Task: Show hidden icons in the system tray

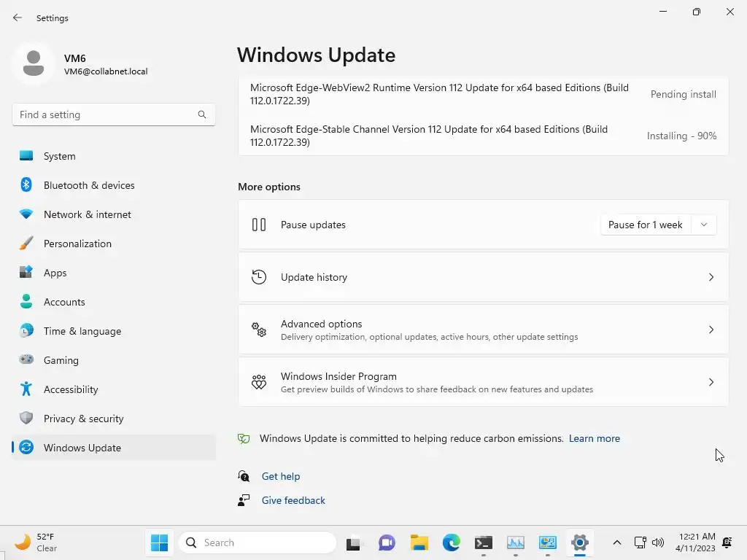Action: (x=616, y=542)
